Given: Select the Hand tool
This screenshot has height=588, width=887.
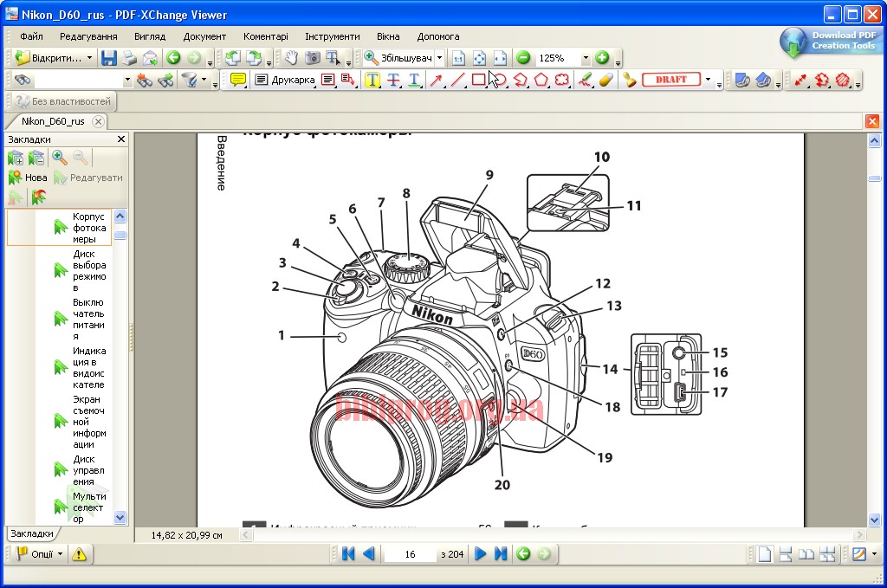Looking at the screenshot, I should coord(291,58).
